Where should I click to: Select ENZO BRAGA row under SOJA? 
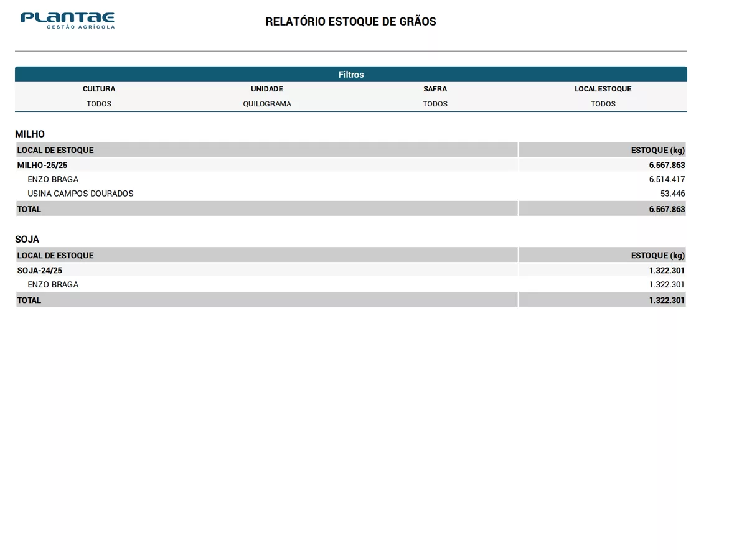[351, 284]
